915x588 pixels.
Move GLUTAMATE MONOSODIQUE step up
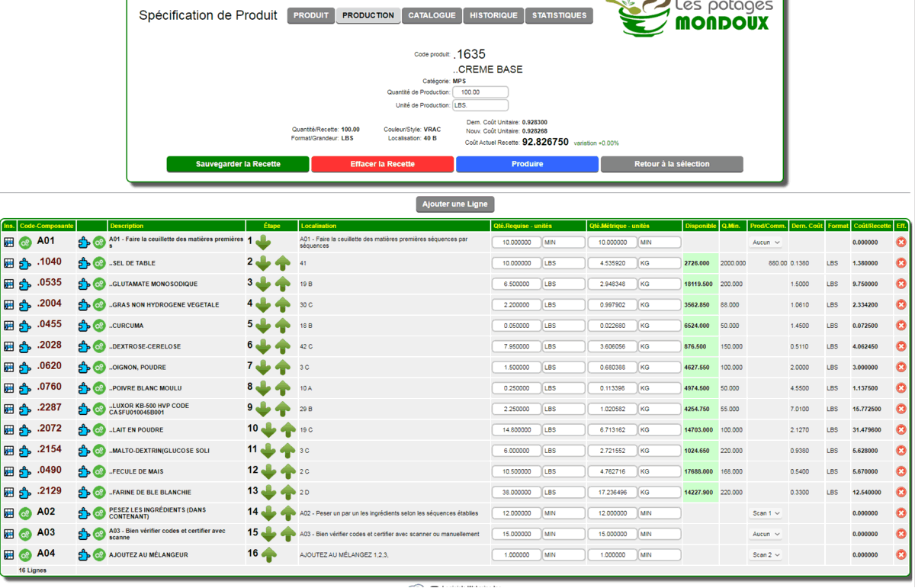coord(283,284)
